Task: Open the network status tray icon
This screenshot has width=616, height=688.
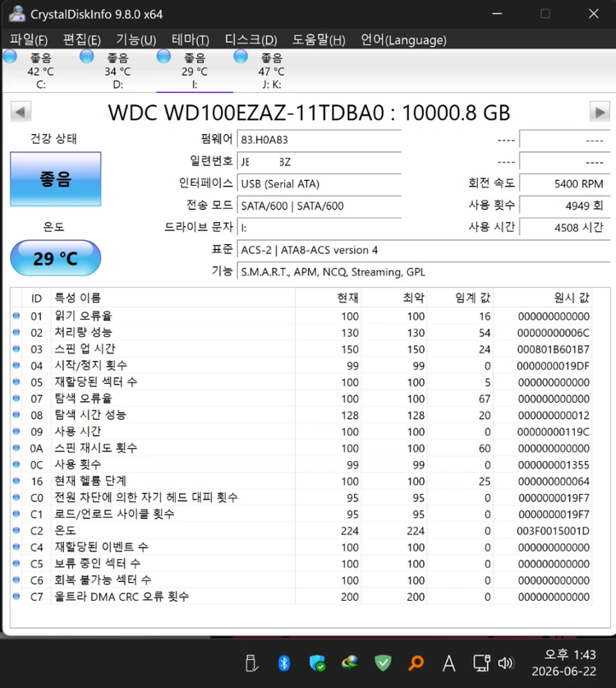Action: pos(481,663)
